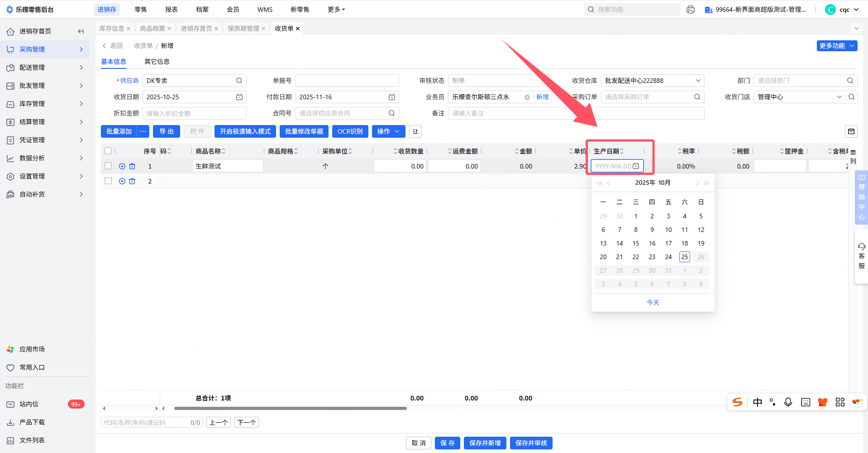Open the receipt date calendar icon
Viewport: 868px width, 453px height.
click(x=239, y=97)
